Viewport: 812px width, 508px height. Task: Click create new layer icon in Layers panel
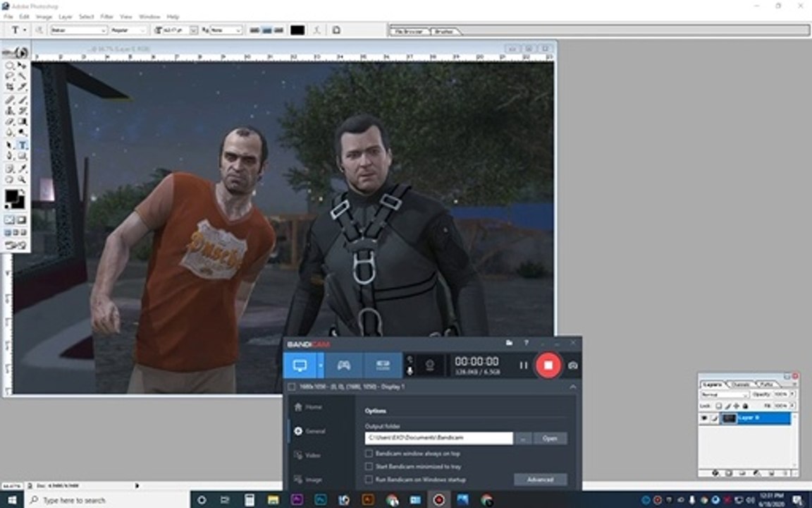771,473
